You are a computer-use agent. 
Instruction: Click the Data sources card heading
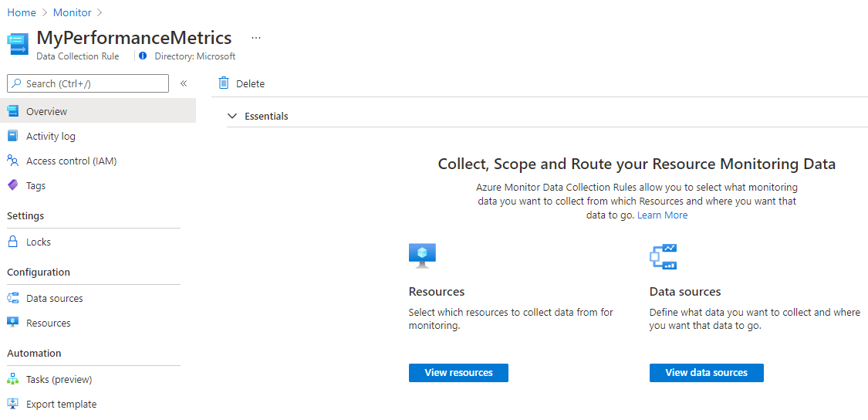(685, 291)
